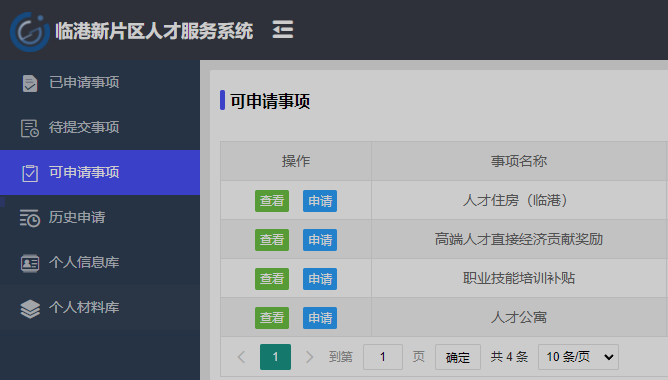Image resolution: width=668 pixels, height=380 pixels.
Task: Select page 1 in pagination
Action: click(276, 357)
